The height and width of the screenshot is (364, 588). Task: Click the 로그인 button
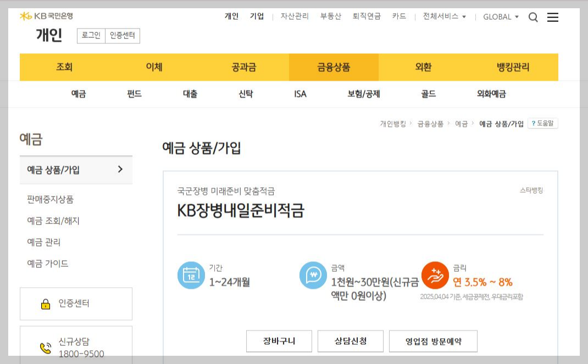click(91, 36)
